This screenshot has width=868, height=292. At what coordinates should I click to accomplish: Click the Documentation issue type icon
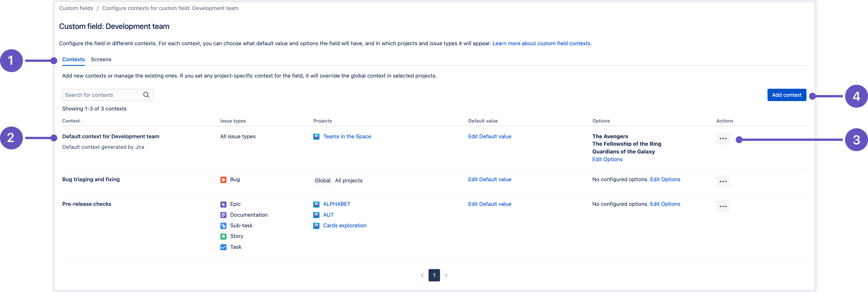[x=223, y=215]
